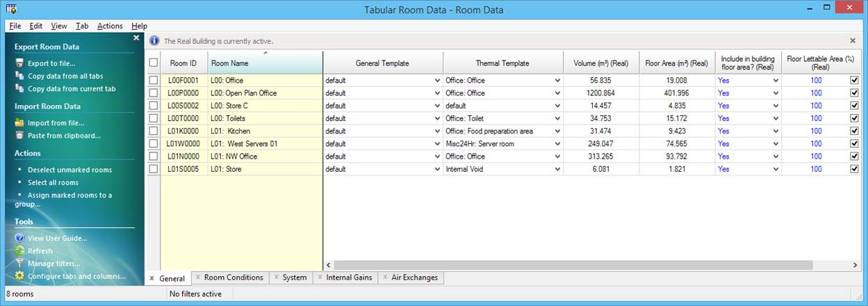Click the green Refresh icon
The width and height of the screenshot is (868, 306).
click(x=19, y=250)
